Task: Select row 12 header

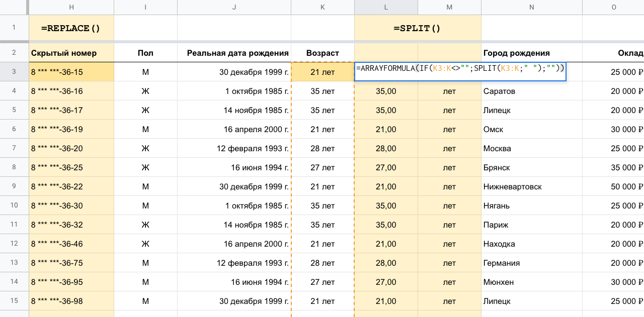Action: click(x=14, y=244)
